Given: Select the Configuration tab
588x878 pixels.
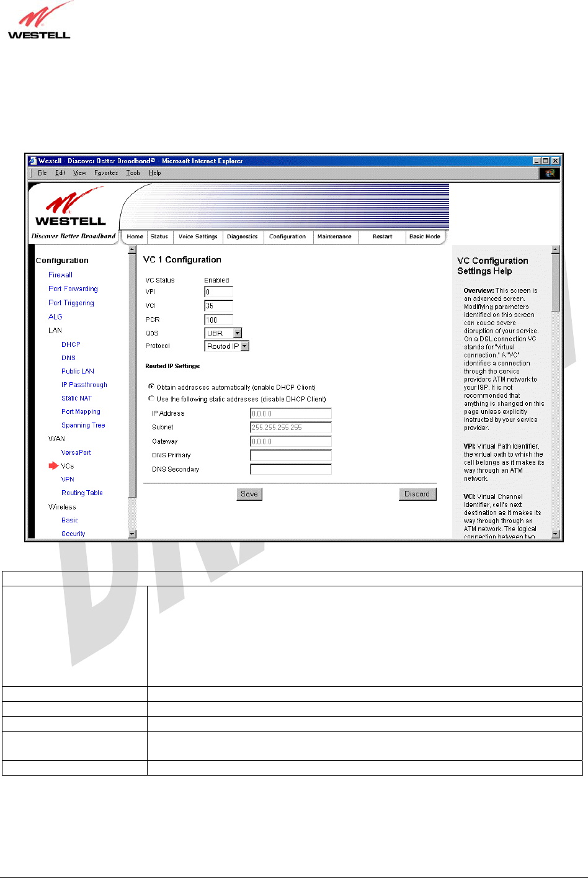Looking at the screenshot, I should pyautogui.click(x=288, y=236).
